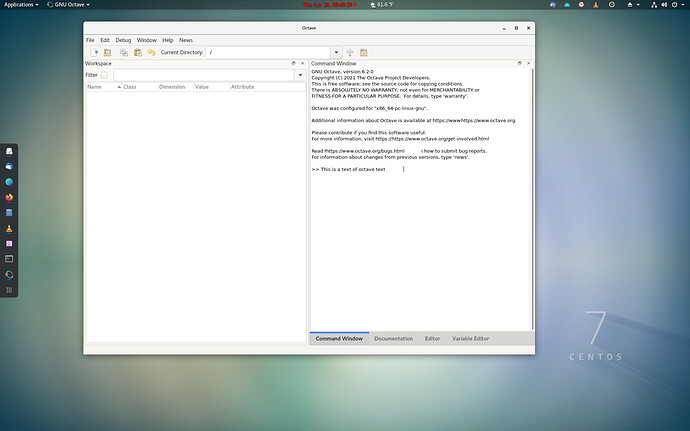Open the GNU Octave app menu

tap(68, 4)
